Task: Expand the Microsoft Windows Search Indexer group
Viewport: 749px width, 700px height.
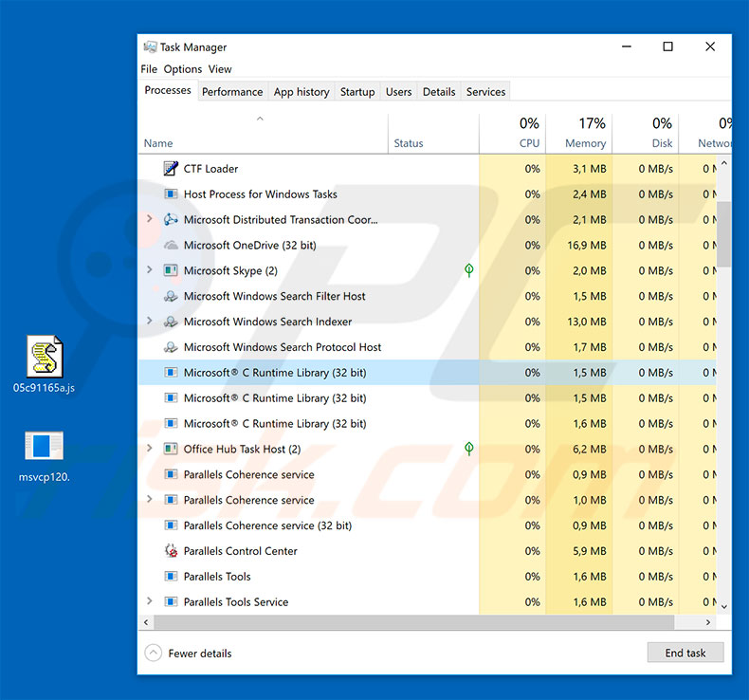Action: coord(150,321)
